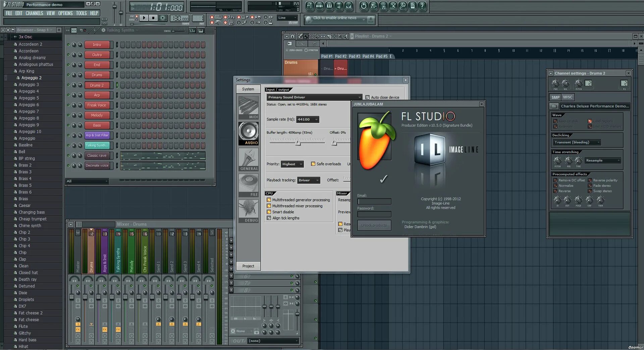
Task: Select the Playback speaker tool in Playlist
Action: (x=346, y=36)
